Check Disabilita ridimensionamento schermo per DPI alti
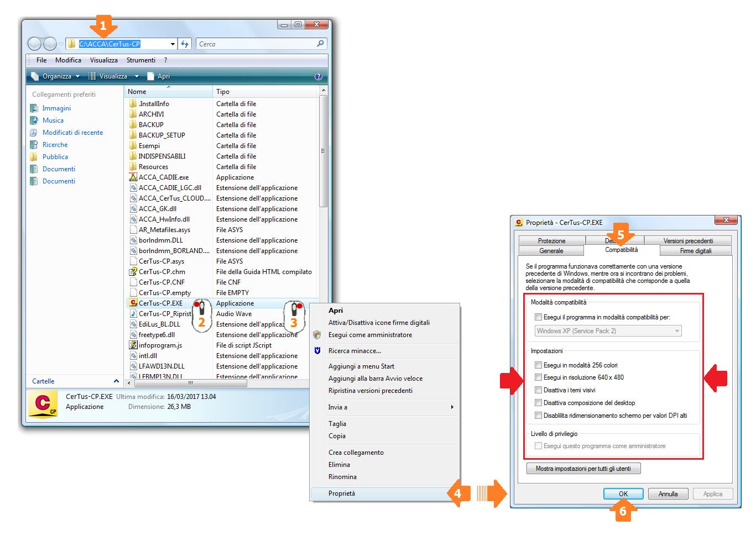This screenshot has height=536, width=756. click(538, 416)
